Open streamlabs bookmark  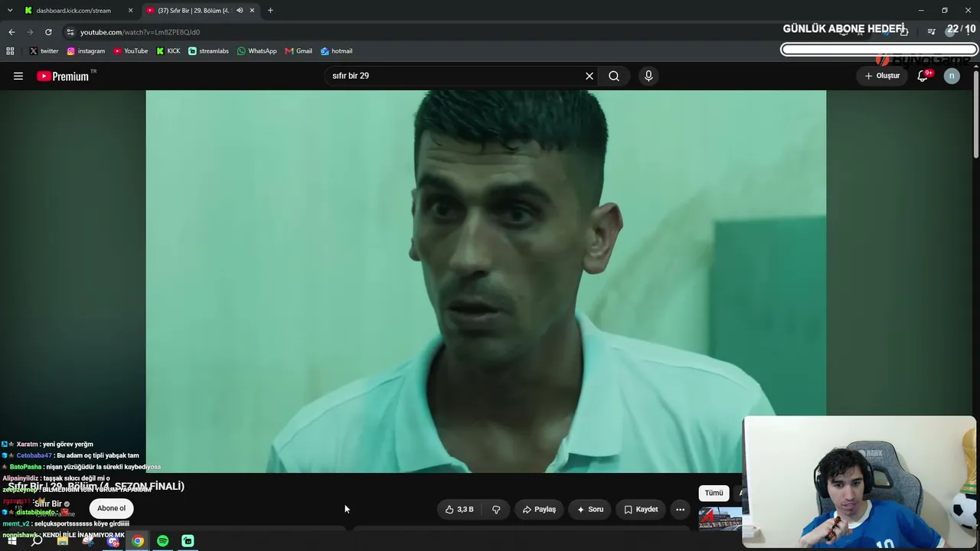[x=208, y=51]
